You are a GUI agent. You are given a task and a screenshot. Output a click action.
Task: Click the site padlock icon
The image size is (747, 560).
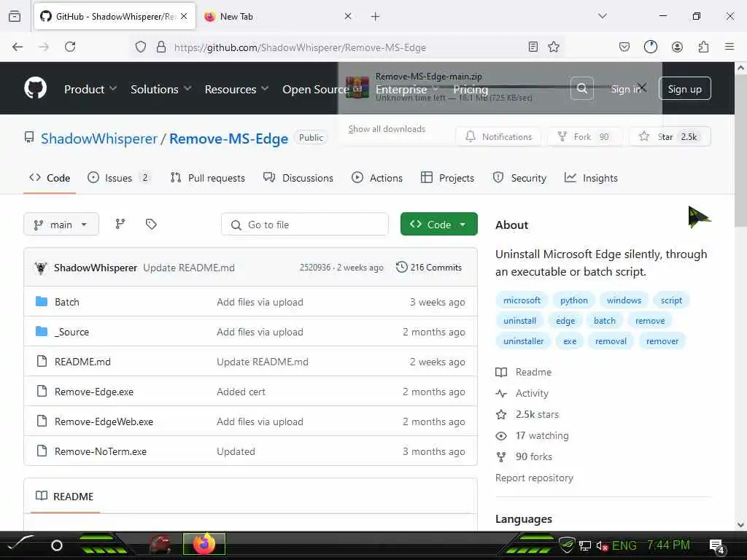(161, 47)
